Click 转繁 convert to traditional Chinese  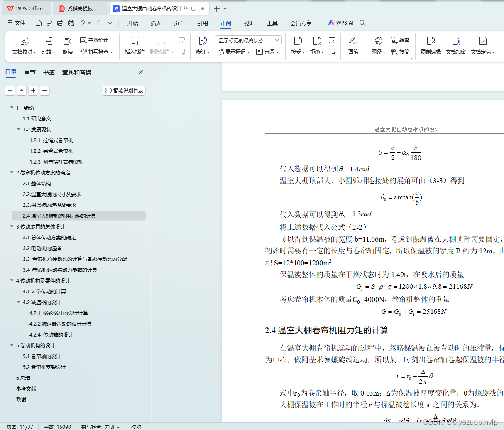click(x=400, y=40)
